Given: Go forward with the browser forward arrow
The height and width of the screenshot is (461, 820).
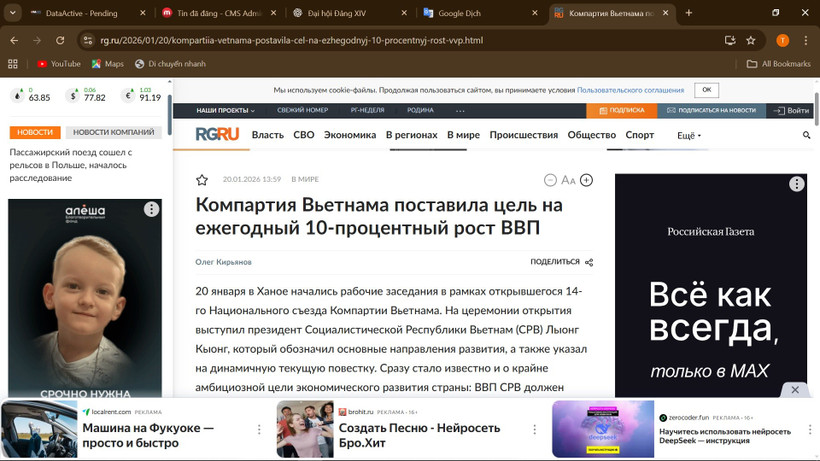Looking at the screenshot, I should pos(37,40).
